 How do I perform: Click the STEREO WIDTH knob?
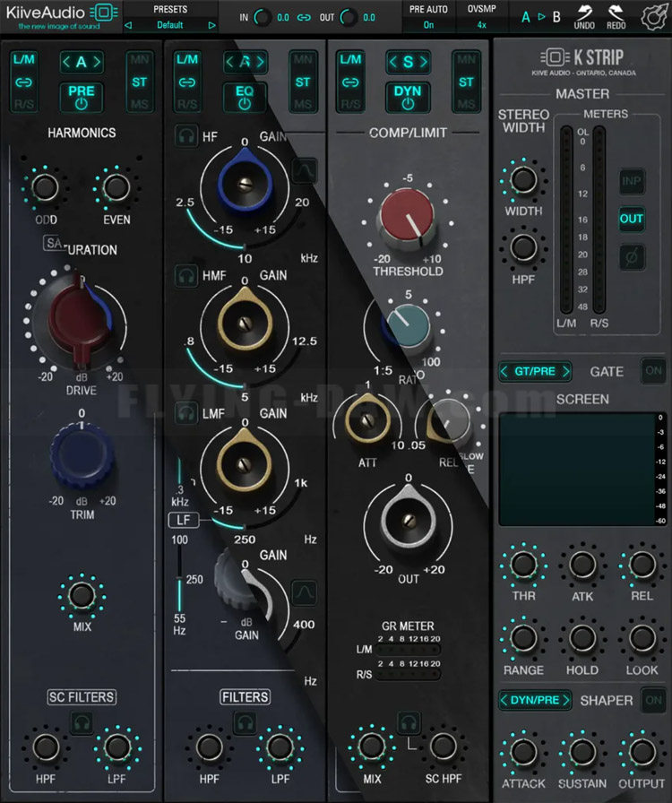523,180
